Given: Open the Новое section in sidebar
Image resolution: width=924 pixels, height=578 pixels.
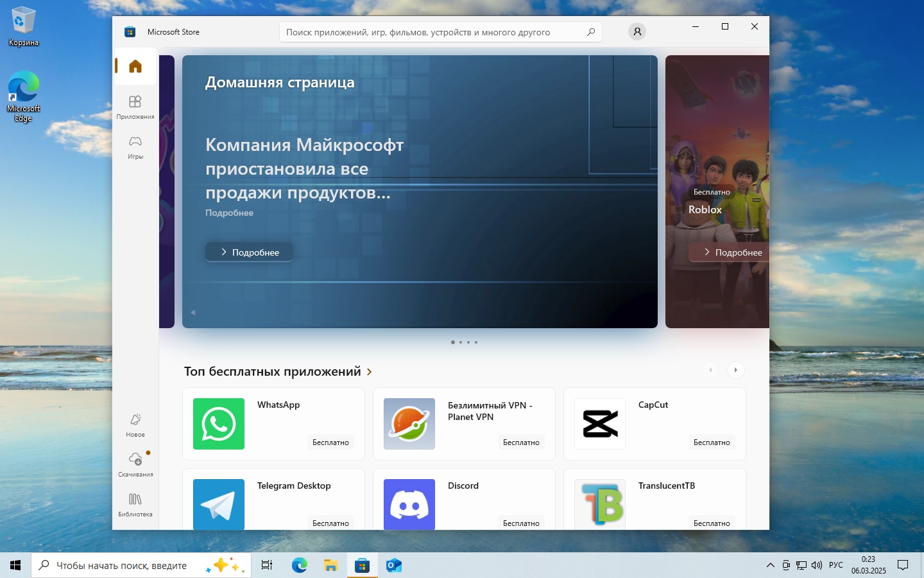Looking at the screenshot, I should (x=135, y=425).
